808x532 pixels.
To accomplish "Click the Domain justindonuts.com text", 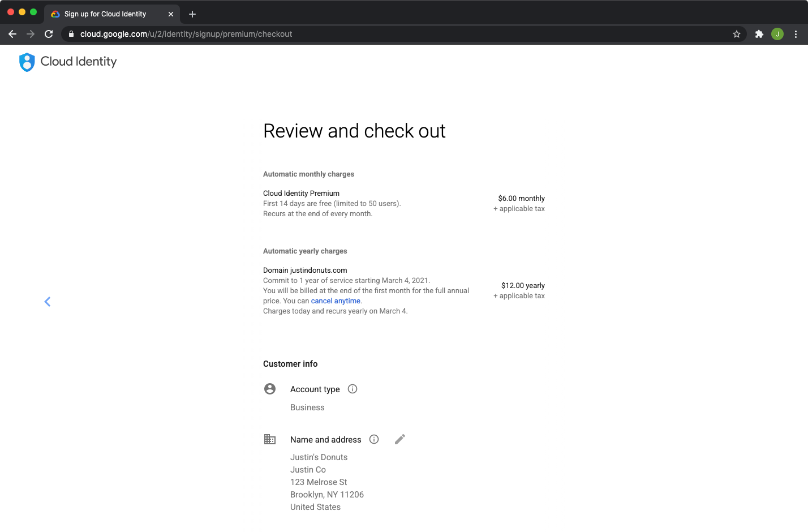I will coord(305,271).
